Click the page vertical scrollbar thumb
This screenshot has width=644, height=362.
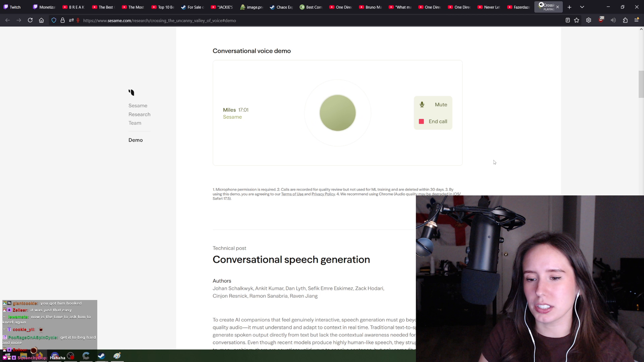(x=641, y=84)
